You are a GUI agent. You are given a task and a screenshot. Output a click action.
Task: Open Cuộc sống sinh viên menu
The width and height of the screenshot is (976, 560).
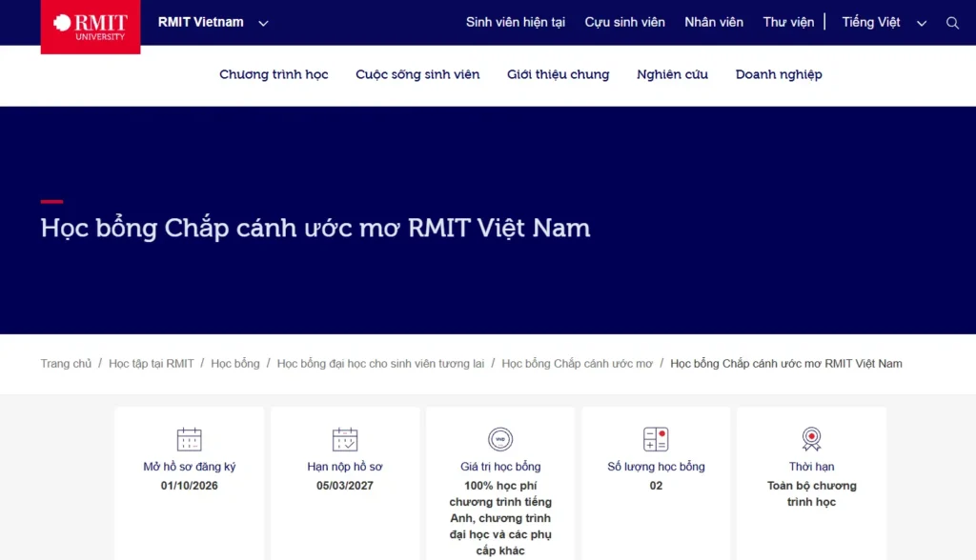coord(417,74)
